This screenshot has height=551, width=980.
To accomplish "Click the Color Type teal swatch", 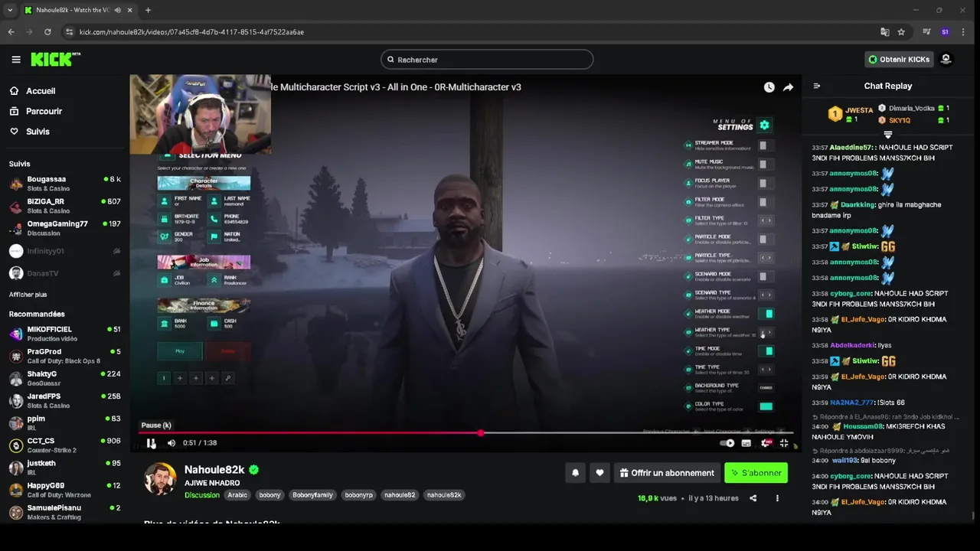I will (766, 406).
